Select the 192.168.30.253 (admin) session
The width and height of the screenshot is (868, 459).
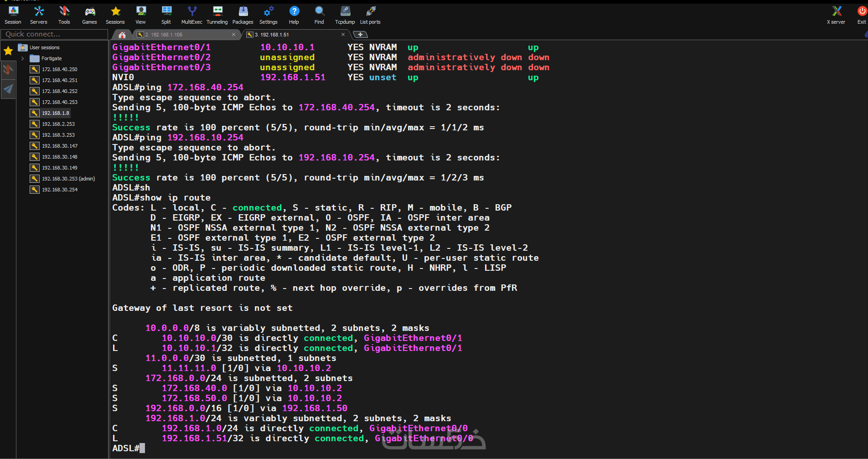click(68, 179)
